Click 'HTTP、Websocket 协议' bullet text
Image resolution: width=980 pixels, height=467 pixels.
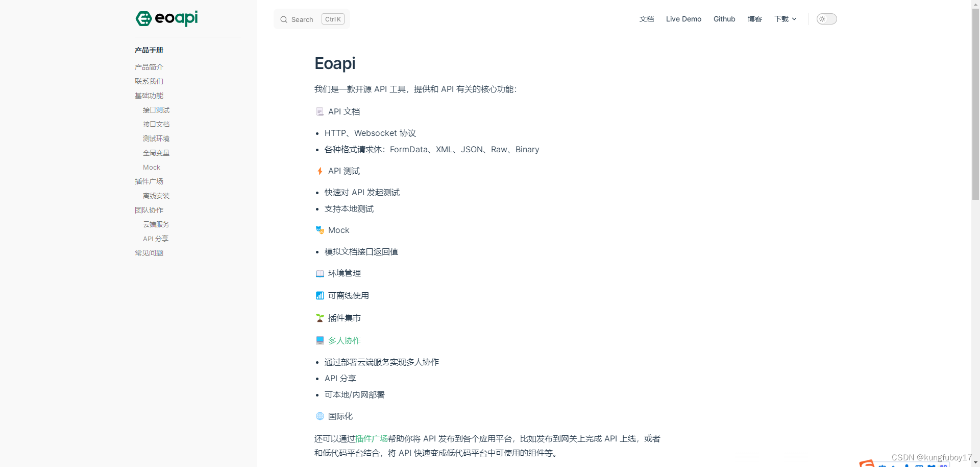click(x=370, y=133)
